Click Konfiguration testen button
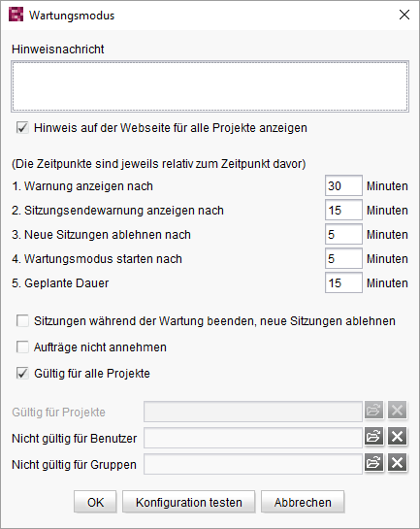Image resolution: width=420 pixels, height=529 pixels. pyautogui.click(x=189, y=503)
